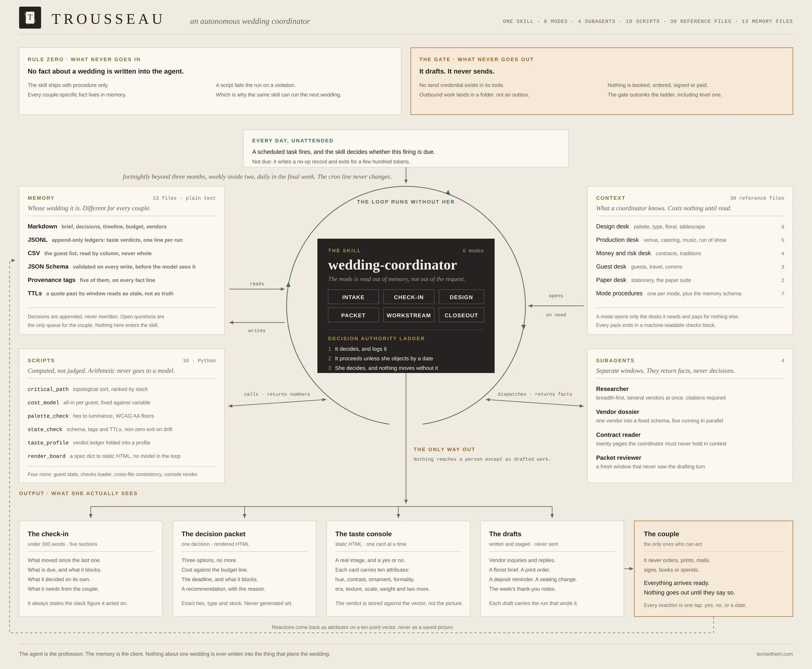Select the INTAKE mode box
This screenshot has width=812, height=669.
point(353,297)
